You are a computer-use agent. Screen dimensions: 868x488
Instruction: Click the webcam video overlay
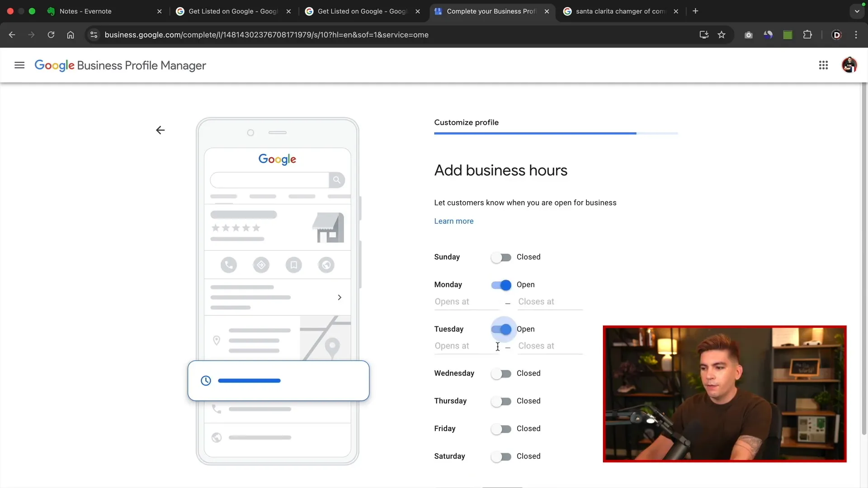coord(724,394)
